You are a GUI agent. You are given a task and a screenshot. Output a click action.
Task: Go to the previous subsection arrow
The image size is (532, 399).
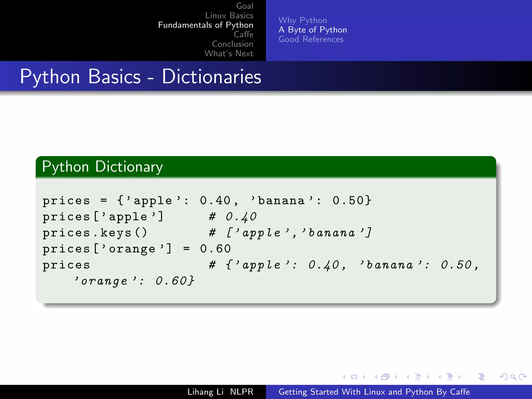click(x=408, y=377)
